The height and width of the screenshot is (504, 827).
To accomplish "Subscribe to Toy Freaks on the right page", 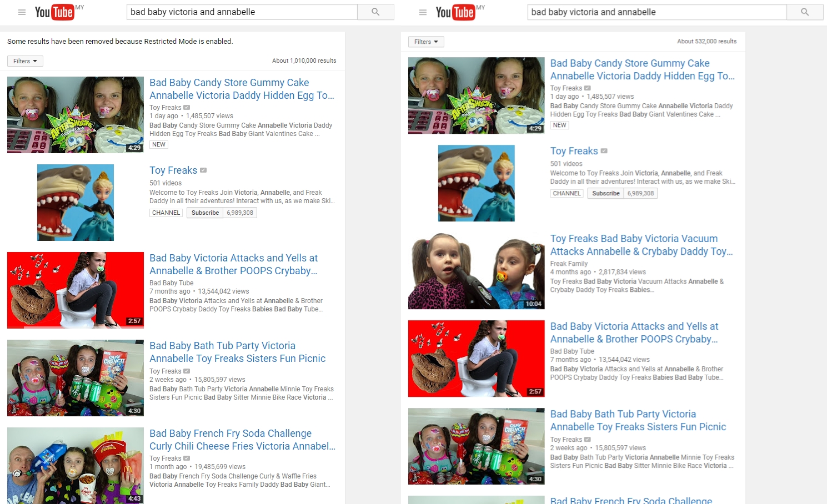I will pyautogui.click(x=605, y=193).
